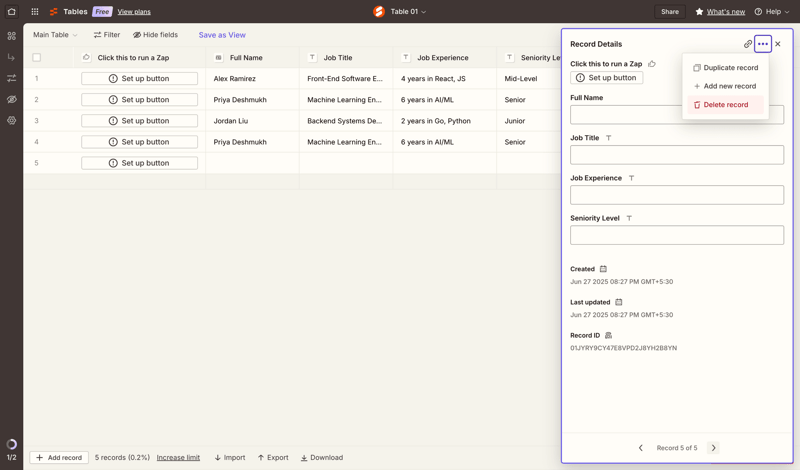Image resolution: width=800 pixels, height=470 pixels.
Task: Click the Job Experience column type icon
Action: tap(406, 58)
